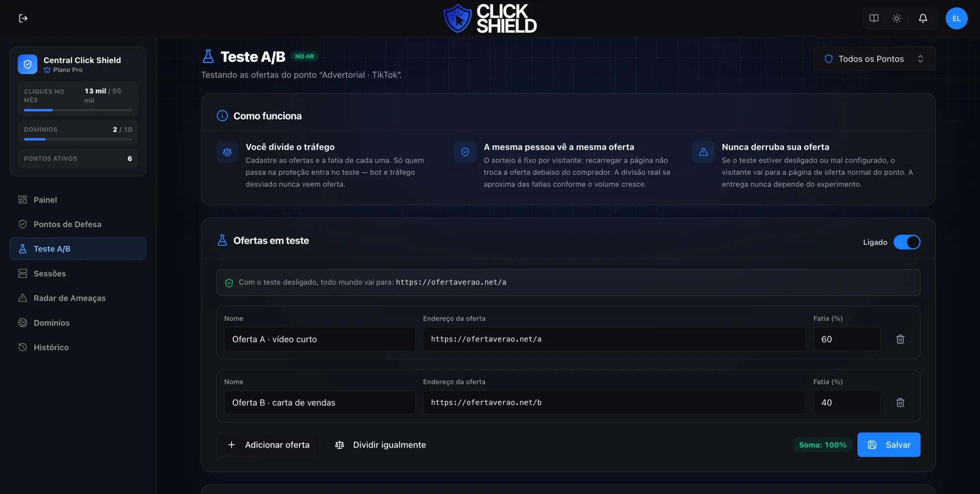Click the https://ofertaverao.net/a address field
The height and width of the screenshot is (494, 980).
tap(614, 339)
